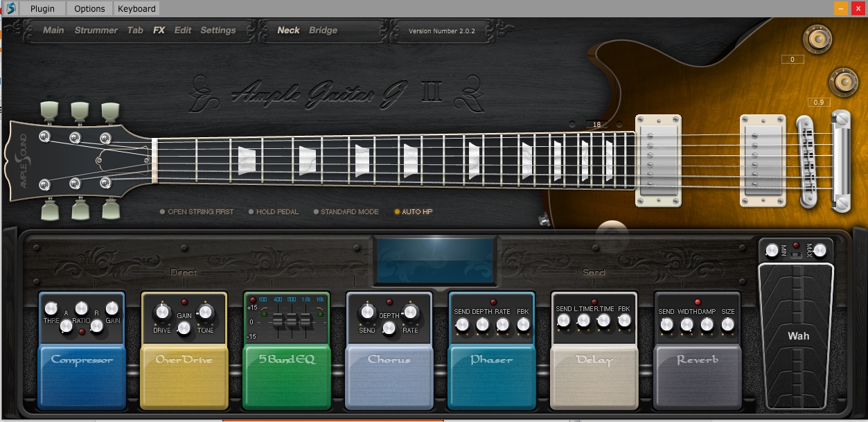Toggle the Standard Mode option
The width and height of the screenshot is (868, 422).
click(x=346, y=212)
